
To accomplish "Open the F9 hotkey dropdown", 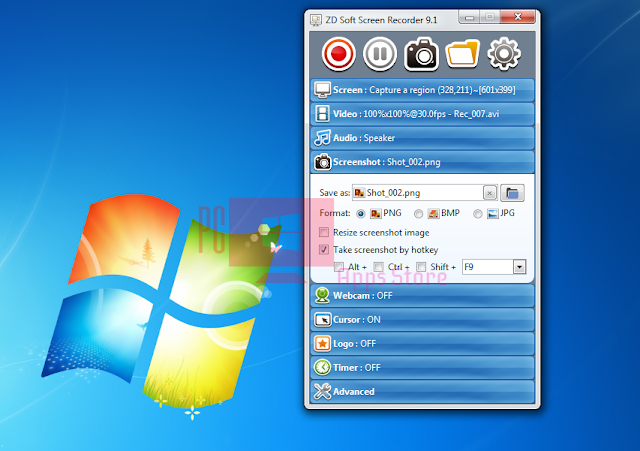I will click(519, 267).
